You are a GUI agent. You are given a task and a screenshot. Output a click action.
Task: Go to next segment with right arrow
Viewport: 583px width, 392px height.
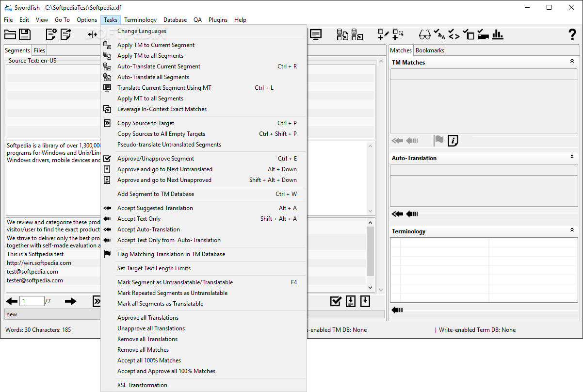[x=71, y=301]
